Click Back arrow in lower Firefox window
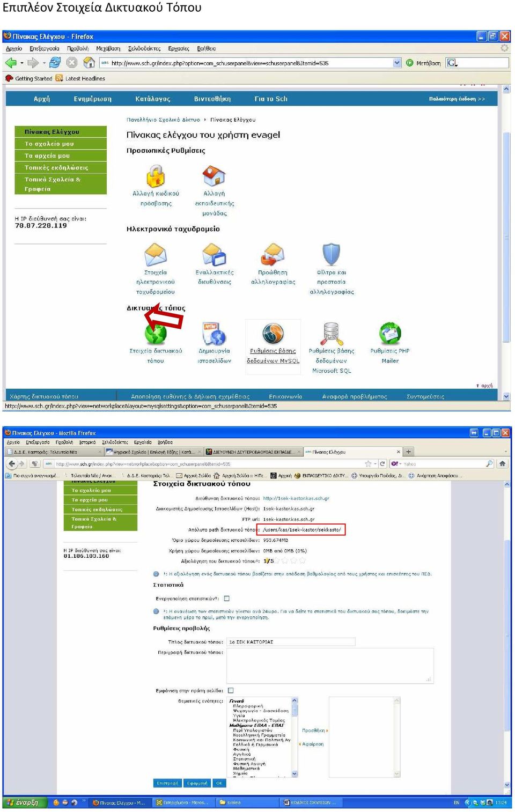The height and width of the screenshot is (812, 515). pyautogui.click(x=12, y=464)
